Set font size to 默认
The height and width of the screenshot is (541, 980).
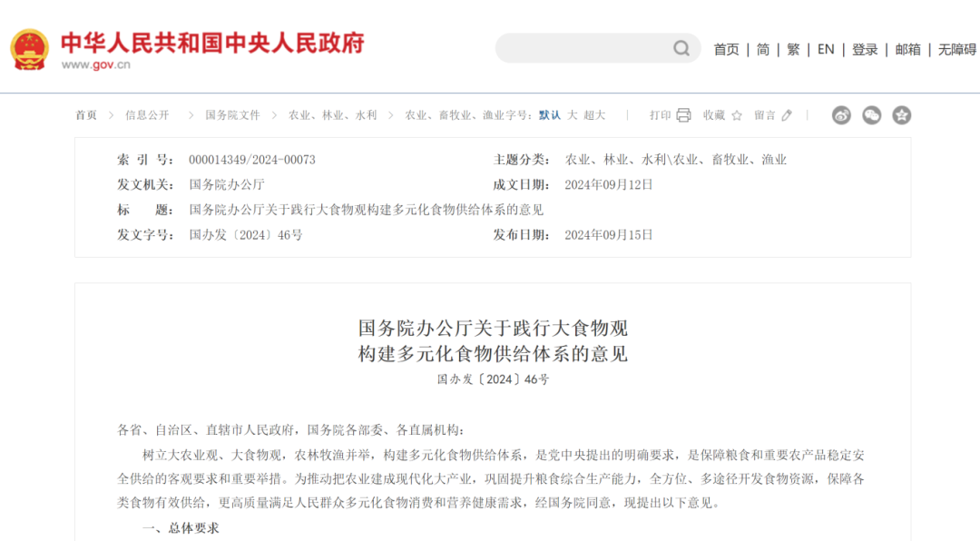[549, 115]
